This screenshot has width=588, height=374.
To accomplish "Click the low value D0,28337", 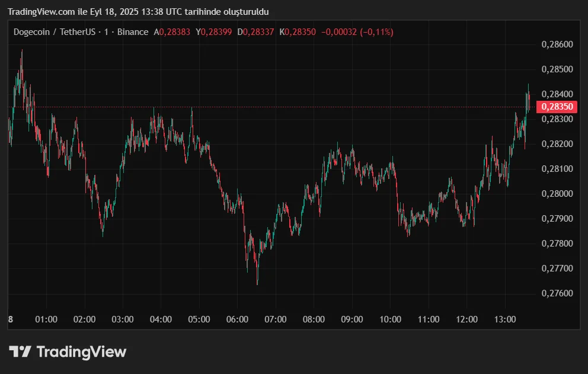I will (255, 32).
